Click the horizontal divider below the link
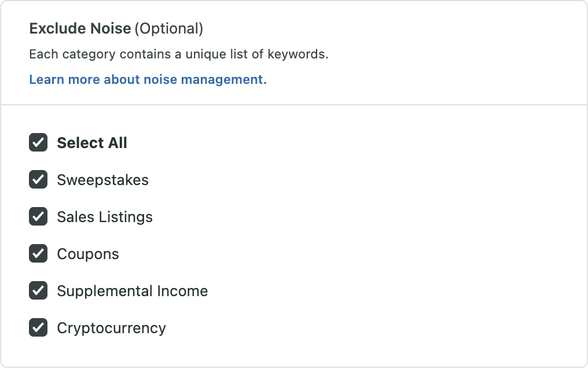588x369 pixels. [x=294, y=105]
